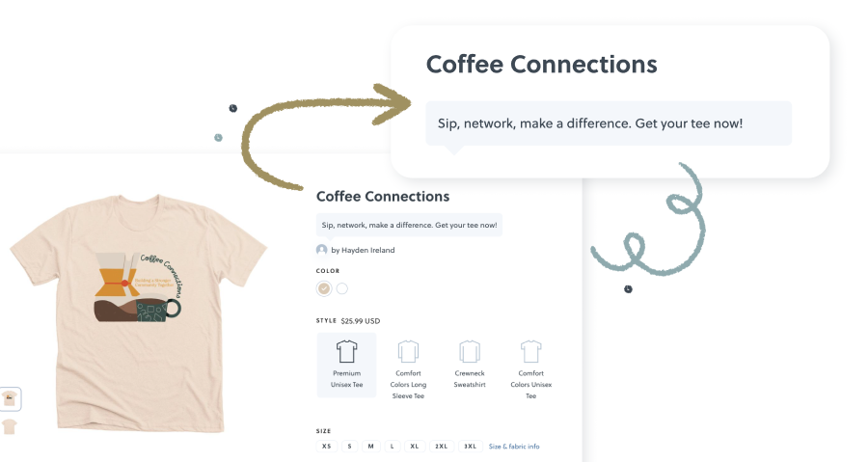Show back view t-shirt thumbnail
Image resolution: width=868 pixels, height=462 pixels.
(10, 427)
